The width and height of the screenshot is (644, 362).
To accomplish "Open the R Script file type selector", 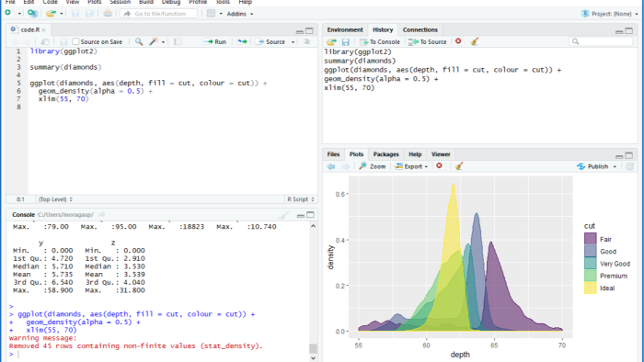I will pos(301,199).
